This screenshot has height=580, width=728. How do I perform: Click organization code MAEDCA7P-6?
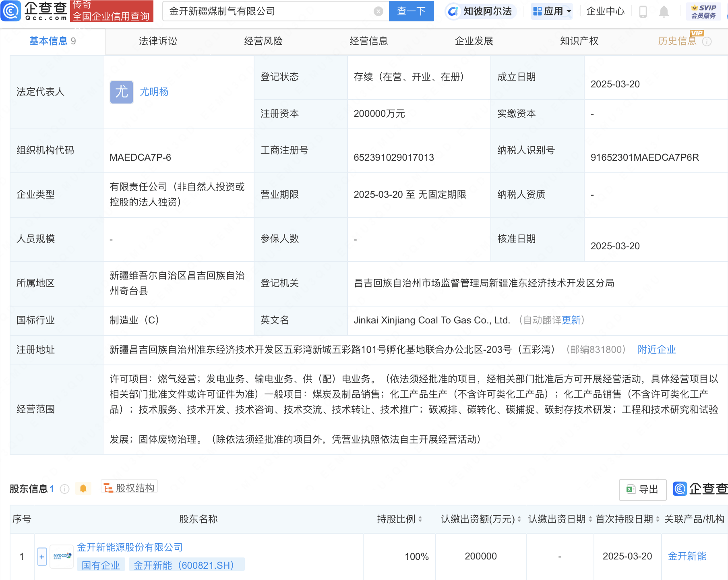[x=140, y=157]
